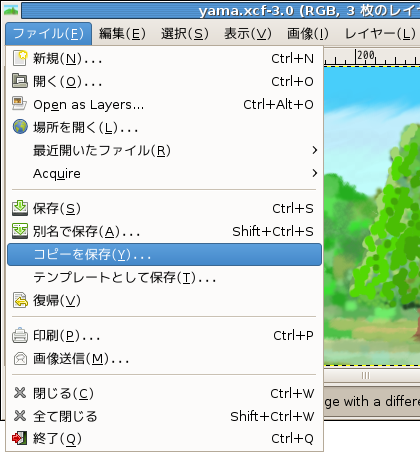
Task: Click the Save As icon beside 別名で保存(A)
Action: [x=20, y=231]
